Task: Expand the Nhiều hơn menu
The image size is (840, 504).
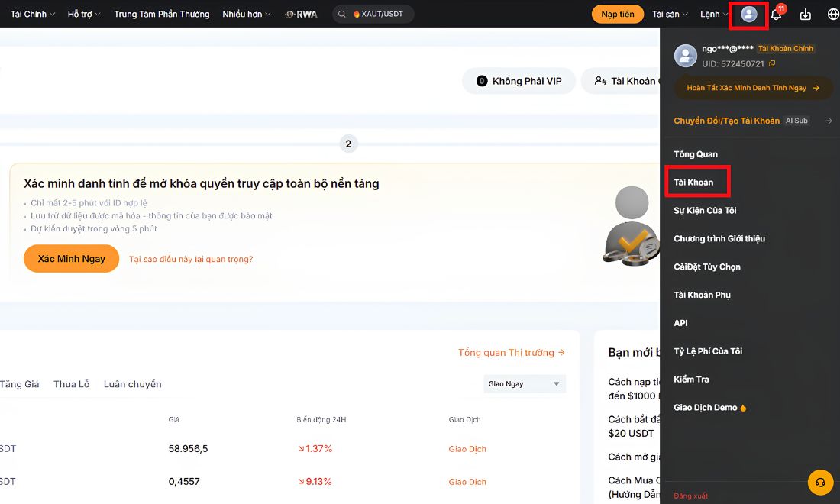Action: coord(247,14)
